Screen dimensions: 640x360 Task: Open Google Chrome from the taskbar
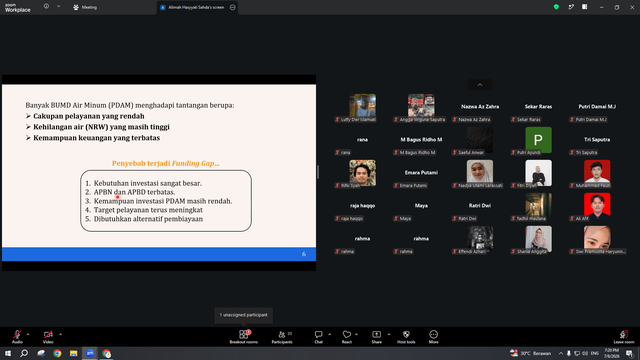click(57, 353)
